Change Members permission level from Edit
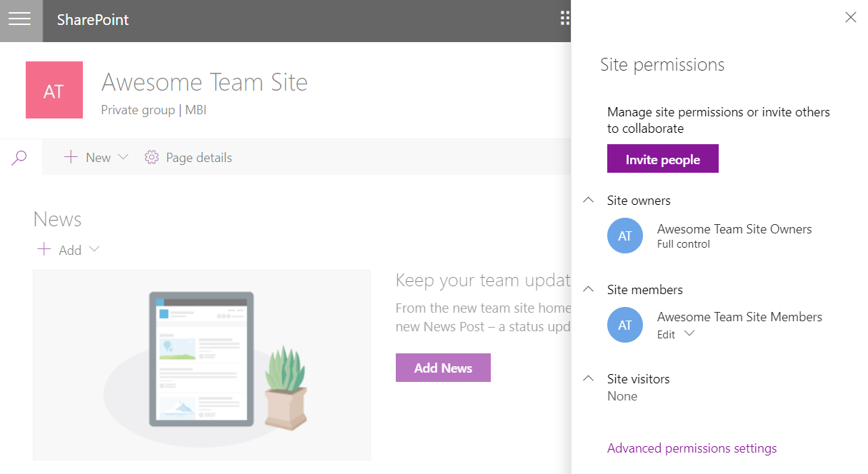The height and width of the screenshot is (474, 868). tap(689, 334)
